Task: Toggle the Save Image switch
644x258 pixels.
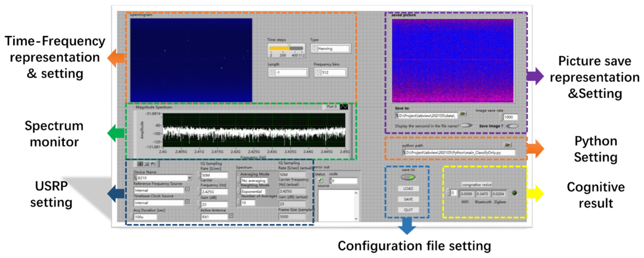Action: [x=512, y=126]
